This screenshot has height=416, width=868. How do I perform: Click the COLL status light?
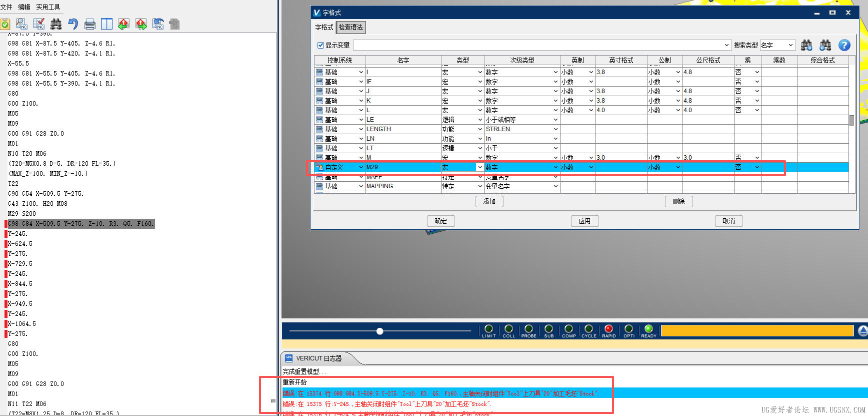509,329
